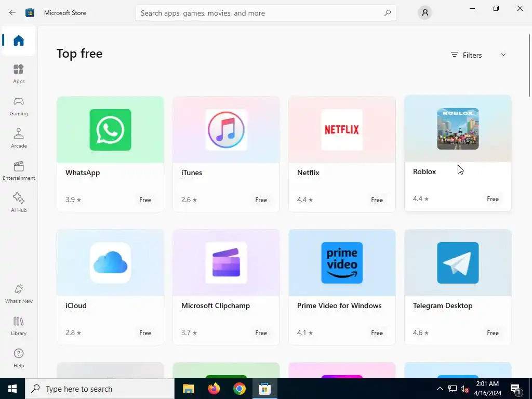532x399 pixels.
Task: Click the 2.6 rating on iTunes
Action: (189, 199)
